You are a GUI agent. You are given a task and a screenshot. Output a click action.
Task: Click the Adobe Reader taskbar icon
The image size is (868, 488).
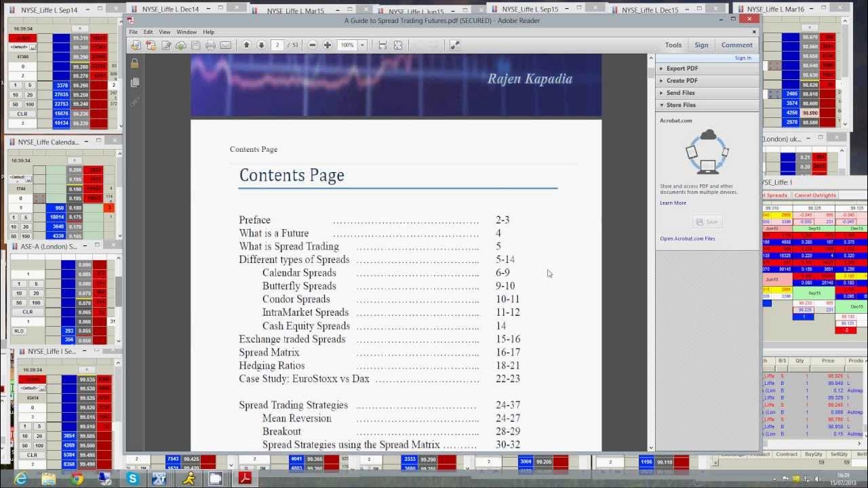point(244,479)
